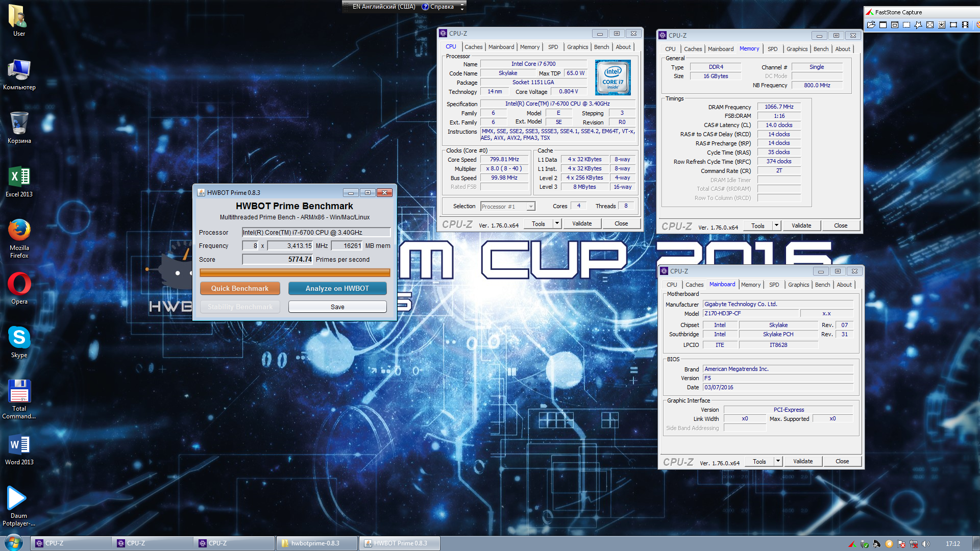The width and height of the screenshot is (980, 551).
Task: Select FastStone capture window/object tool
Action: 895,24
